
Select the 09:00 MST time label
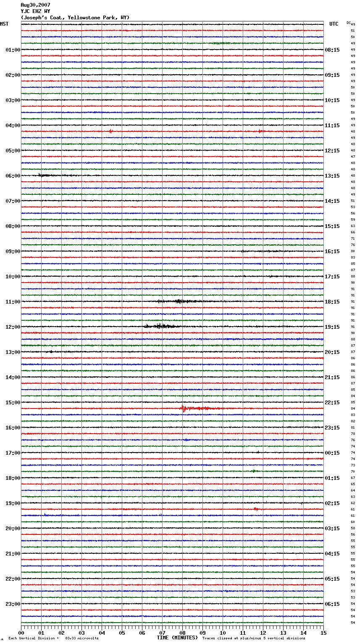(13, 251)
